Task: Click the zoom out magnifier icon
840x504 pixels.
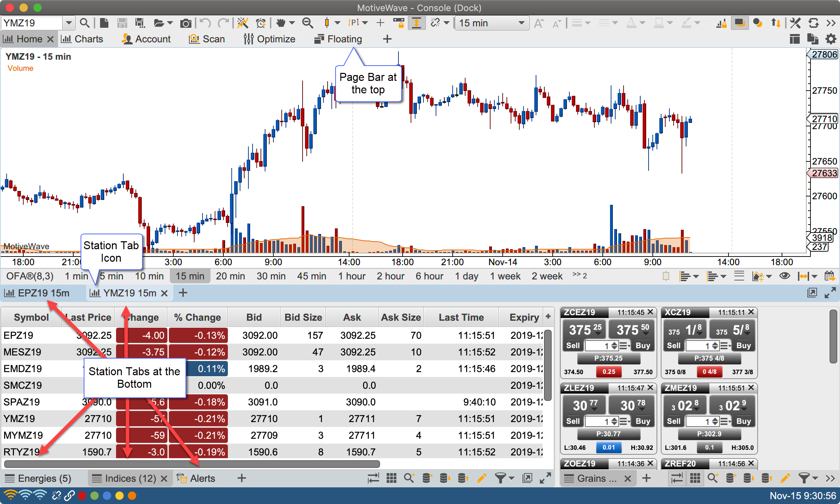Action: [307, 23]
